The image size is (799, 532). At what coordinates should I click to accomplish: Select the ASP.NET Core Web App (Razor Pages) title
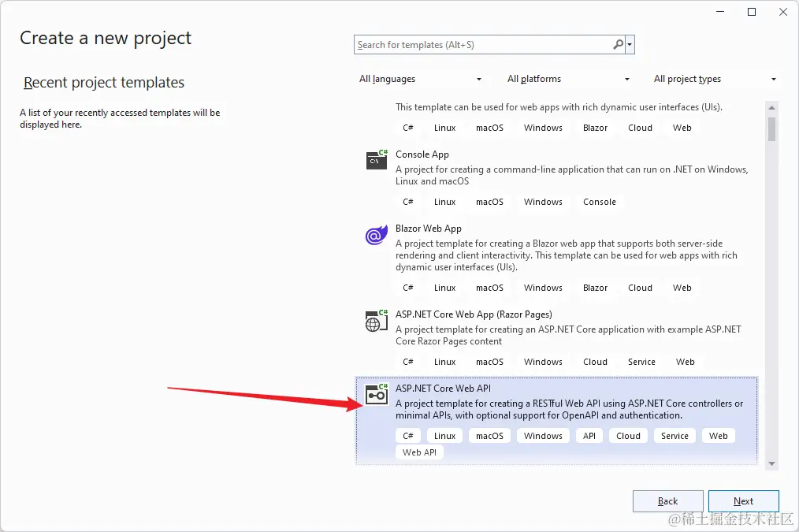pos(474,314)
